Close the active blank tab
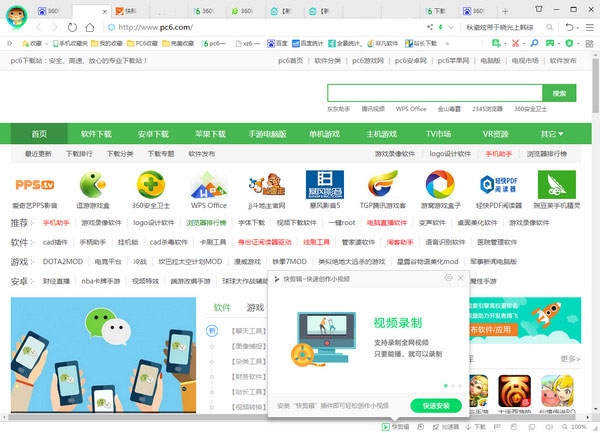Screen dimensions: 600x433 [x=104, y=12]
